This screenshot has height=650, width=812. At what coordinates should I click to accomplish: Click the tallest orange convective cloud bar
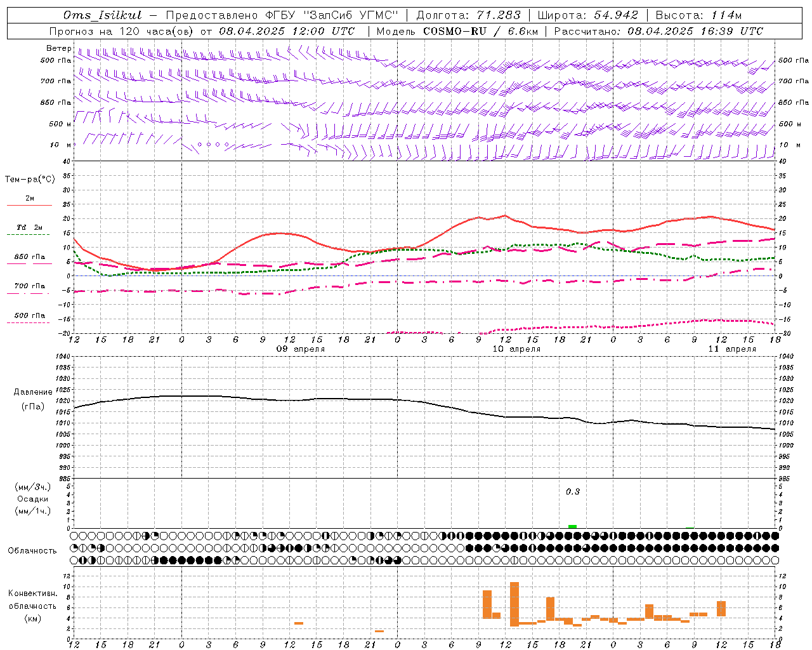(514, 604)
